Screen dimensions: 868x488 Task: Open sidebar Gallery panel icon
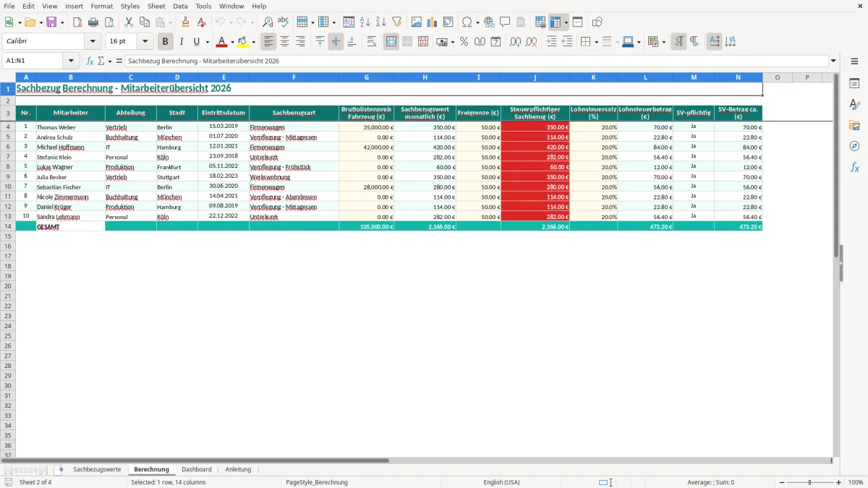point(854,126)
